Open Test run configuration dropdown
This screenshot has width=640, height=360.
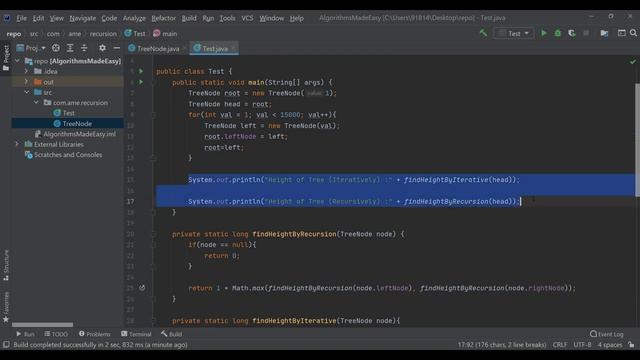pyautogui.click(x=513, y=33)
